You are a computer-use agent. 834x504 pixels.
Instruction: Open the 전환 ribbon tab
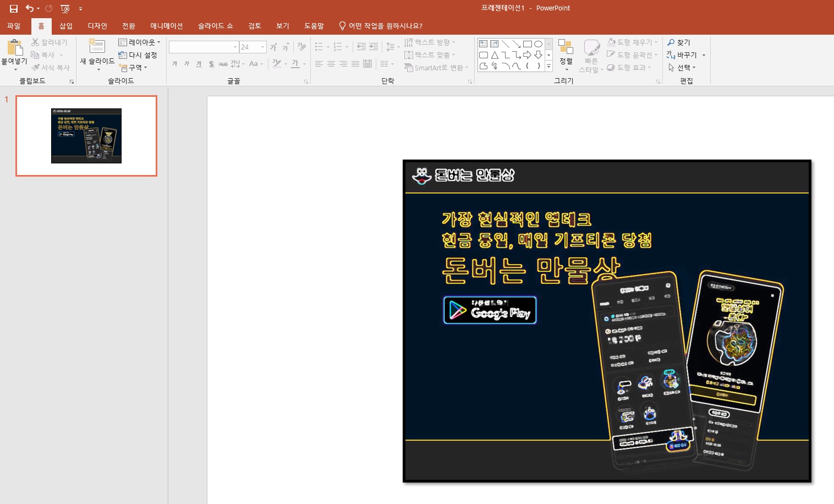click(x=129, y=26)
